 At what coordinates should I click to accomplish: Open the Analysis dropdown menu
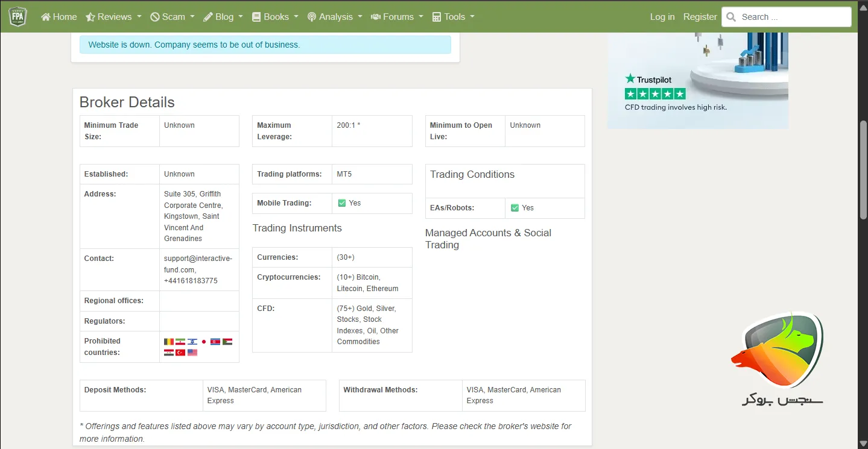click(x=335, y=17)
